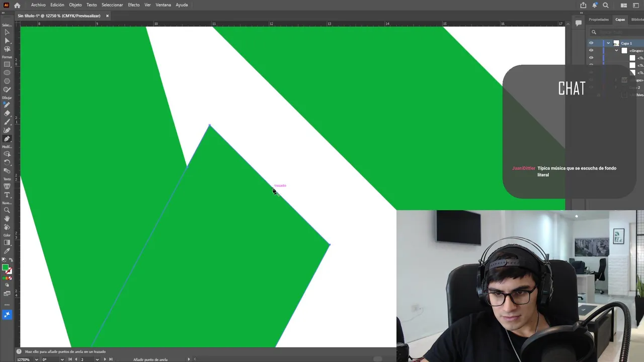Toggle visibility eye of first path row
644x362 pixels.
point(591,58)
